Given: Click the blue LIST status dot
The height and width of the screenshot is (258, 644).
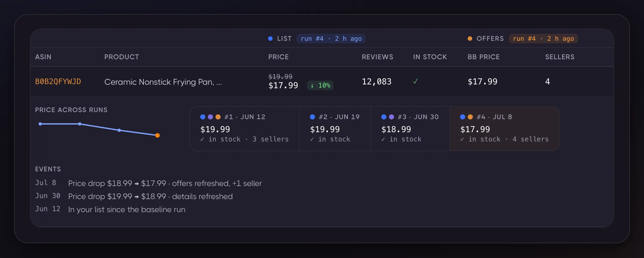Looking at the screenshot, I should 270,39.
